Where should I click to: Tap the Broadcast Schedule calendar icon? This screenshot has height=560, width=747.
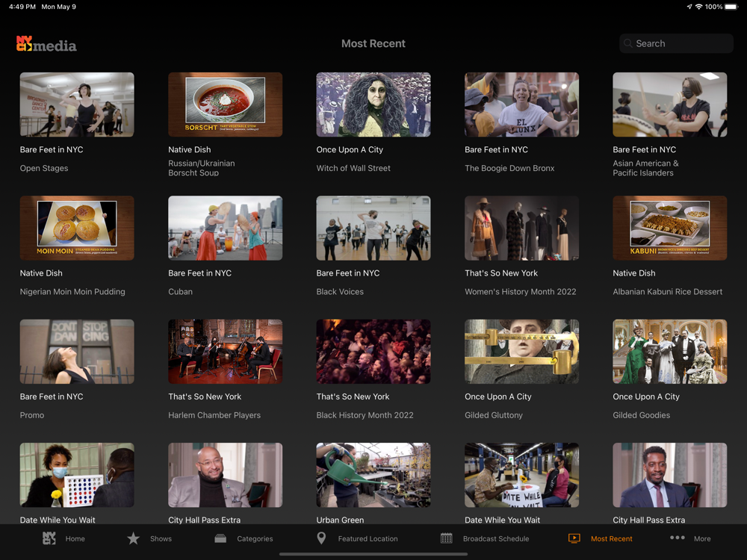click(447, 538)
